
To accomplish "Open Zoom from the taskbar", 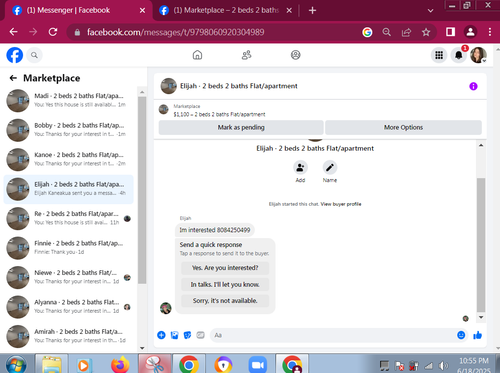I will [257, 365].
